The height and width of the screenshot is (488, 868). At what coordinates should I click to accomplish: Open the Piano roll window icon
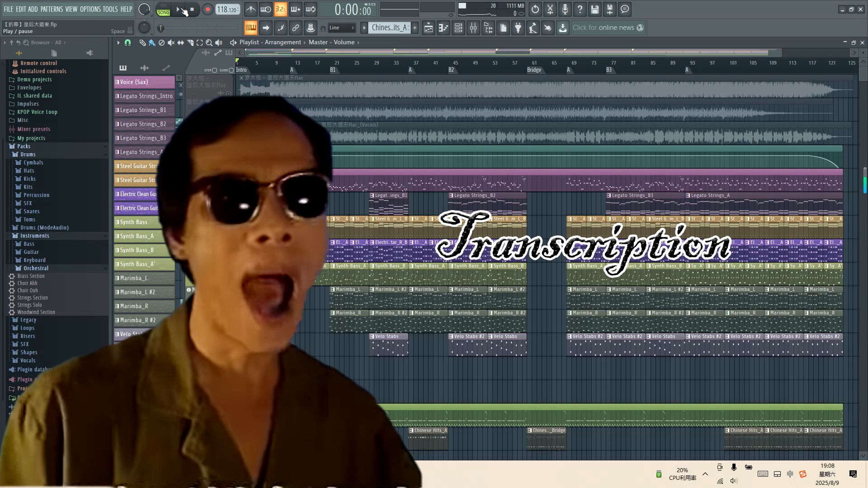coord(443,28)
